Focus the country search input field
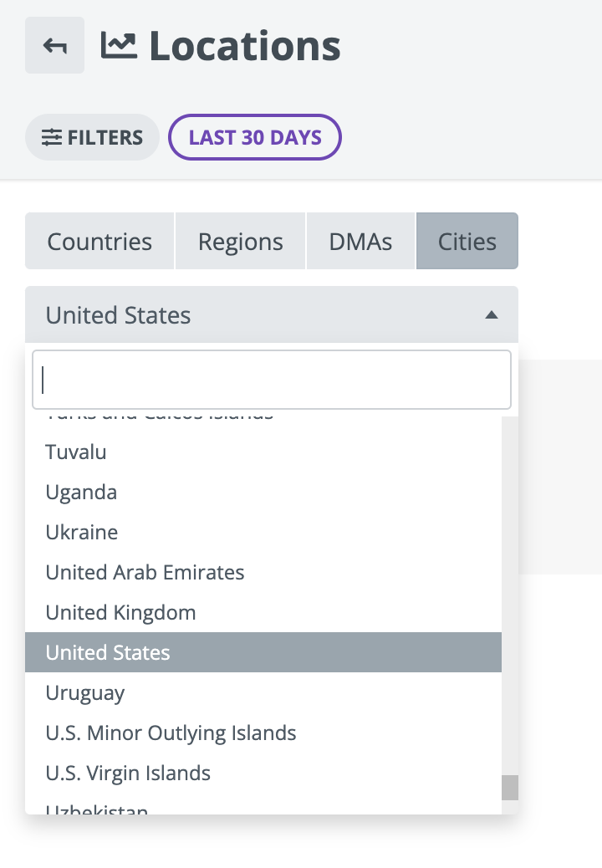Image resolution: width=602 pixels, height=868 pixels. tap(271, 379)
